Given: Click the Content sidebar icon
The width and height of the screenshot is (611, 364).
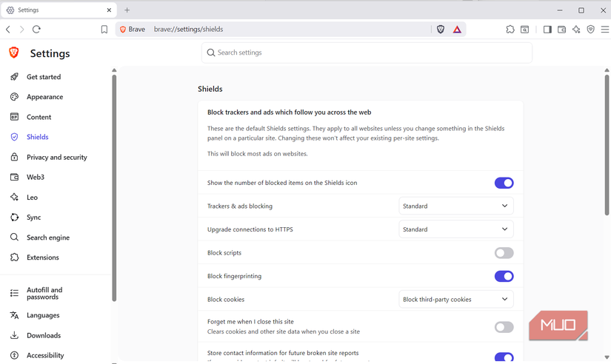Looking at the screenshot, I should pos(14,117).
